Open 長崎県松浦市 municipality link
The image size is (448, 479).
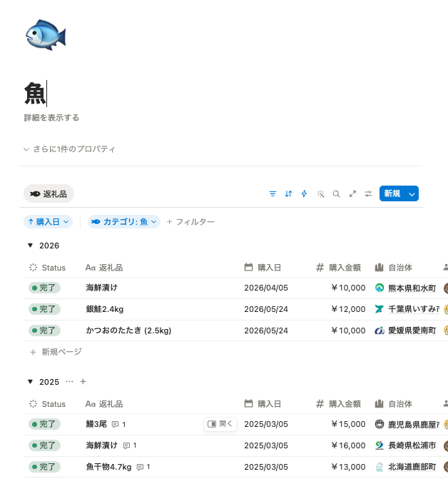coord(412,445)
